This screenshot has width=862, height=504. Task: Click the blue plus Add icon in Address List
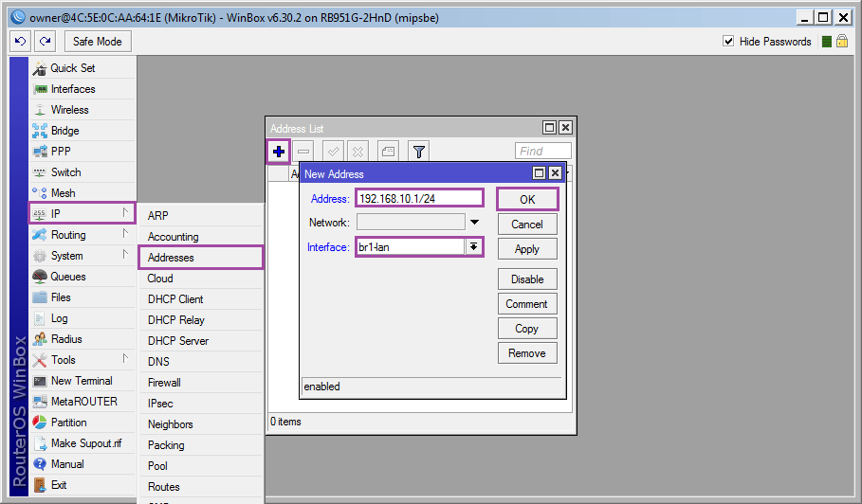click(279, 152)
